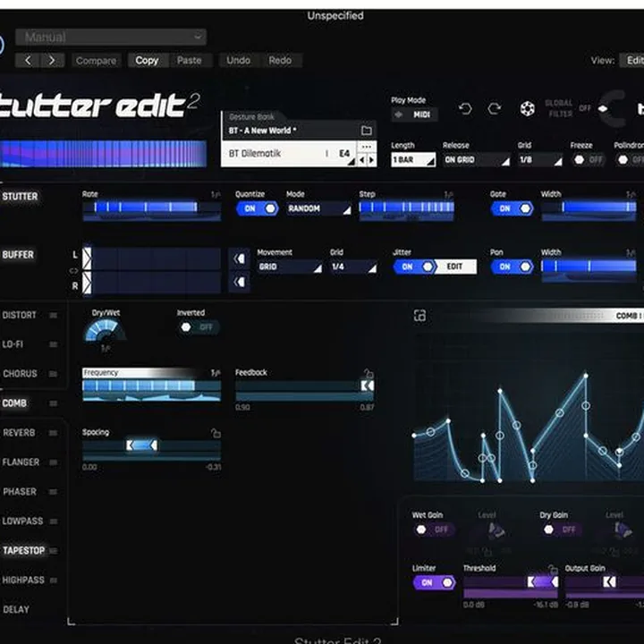The image size is (644, 644).
Task: Click the Comb Dry/Wet knob
Action: (106, 332)
